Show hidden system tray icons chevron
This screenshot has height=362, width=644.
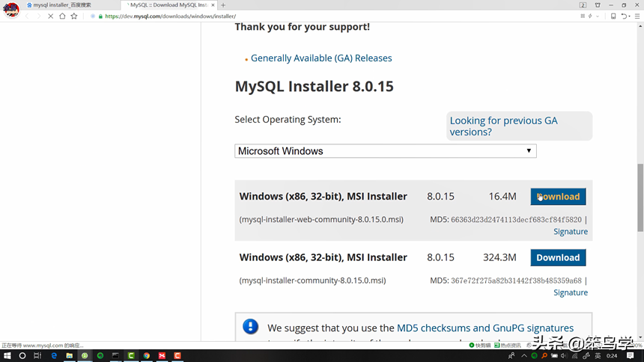524,356
